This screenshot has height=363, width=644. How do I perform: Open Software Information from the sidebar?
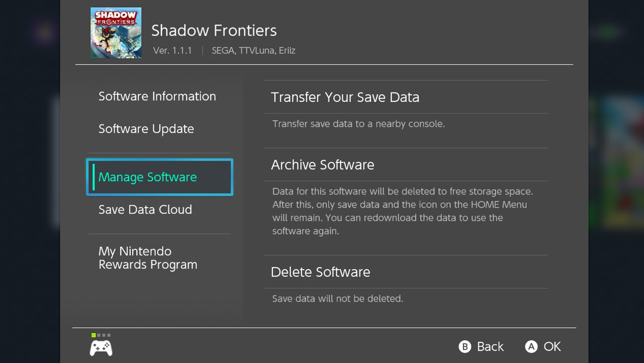[157, 96]
